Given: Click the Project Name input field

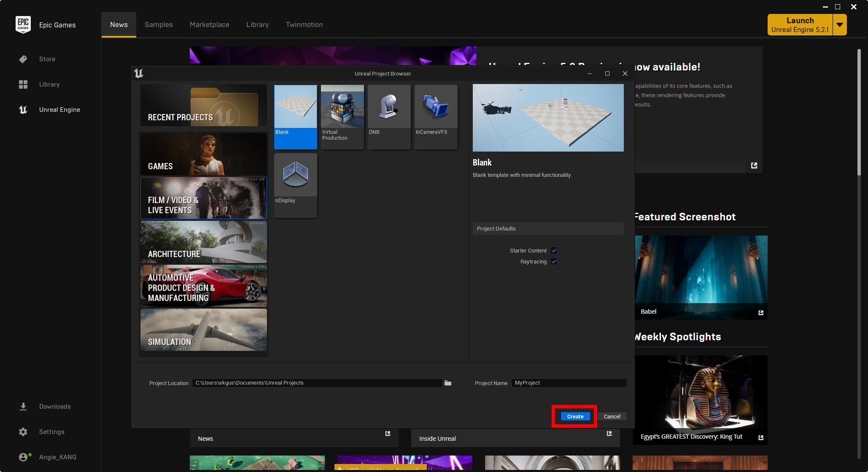Looking at the screenshot, I should click(568, 383).
